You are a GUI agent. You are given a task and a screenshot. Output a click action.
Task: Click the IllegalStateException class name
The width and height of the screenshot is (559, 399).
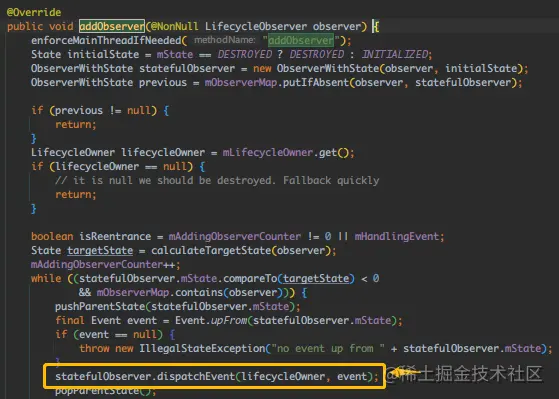tap(202, 348)
